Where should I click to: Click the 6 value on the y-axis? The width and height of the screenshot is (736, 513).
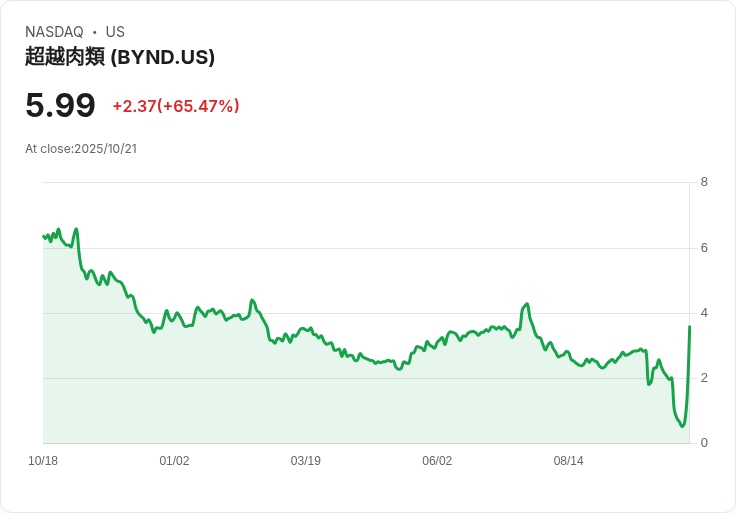pyautogui.click(x=704, y=248)
